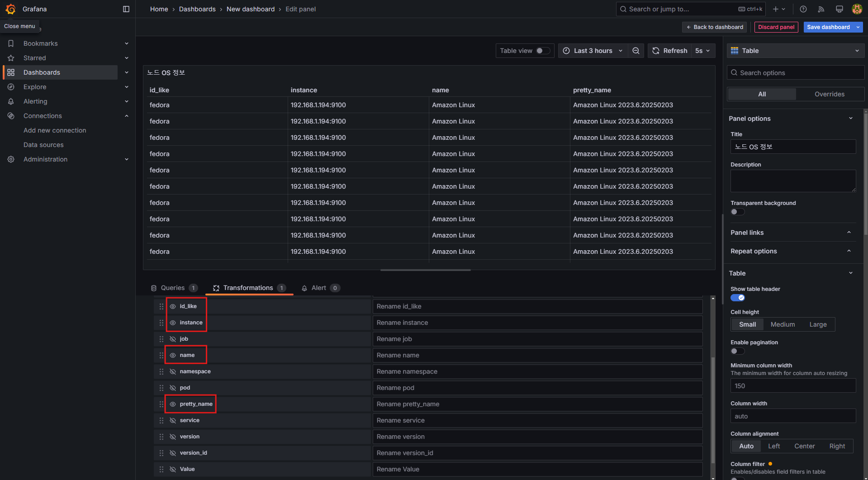
Task: Select Large cell height option
Action: [x=818, y=324]
